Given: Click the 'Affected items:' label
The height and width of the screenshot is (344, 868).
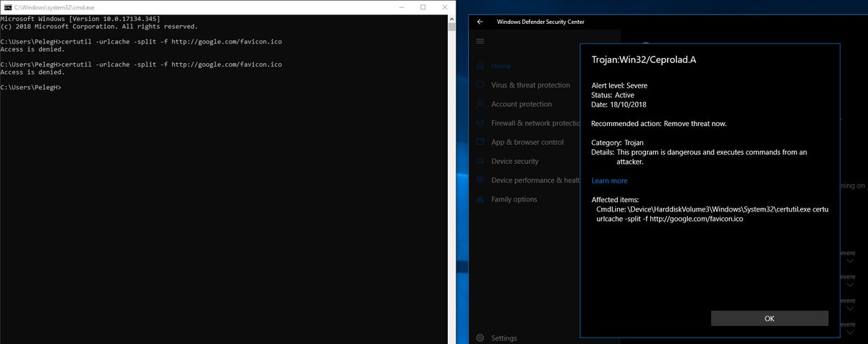Looking at the screenshot, I should (x=616, y=199).
